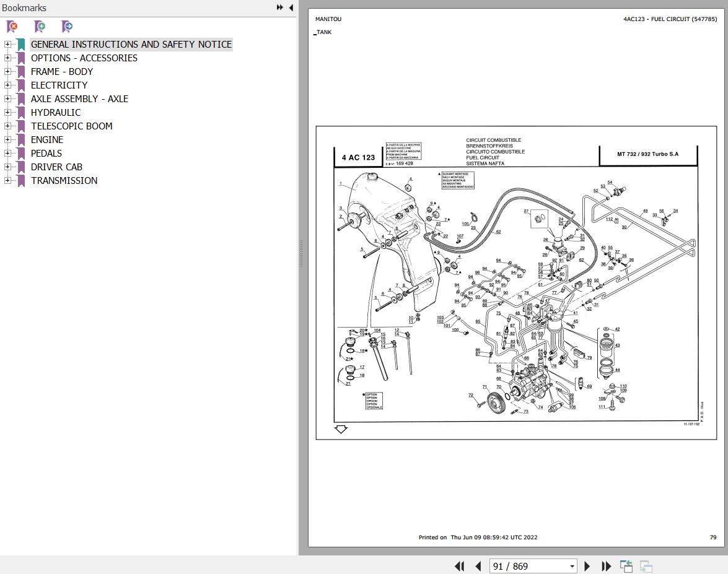Click the bookmark icon beside FRAME - BODY
728x574 pixels.
coord(21,71)
